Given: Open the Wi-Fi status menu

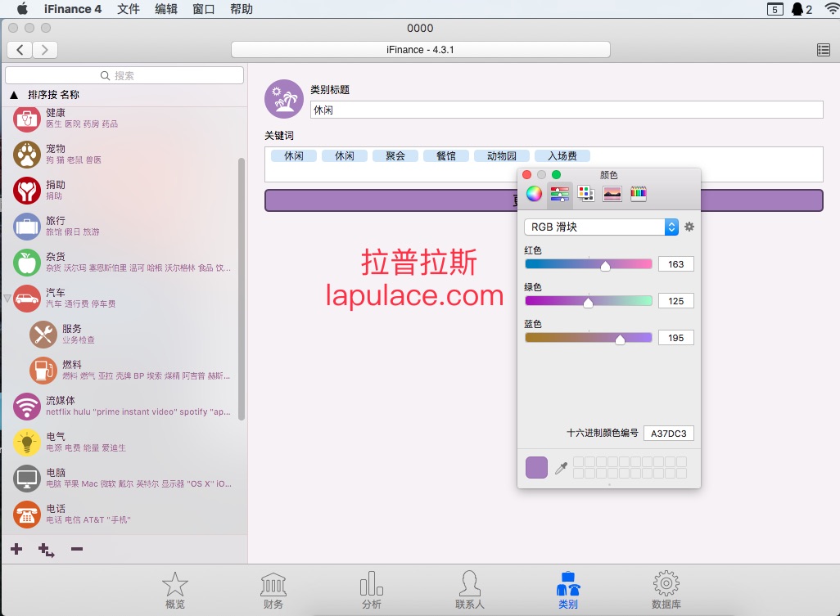Looking at the screenshot, I should coord(832,9).
